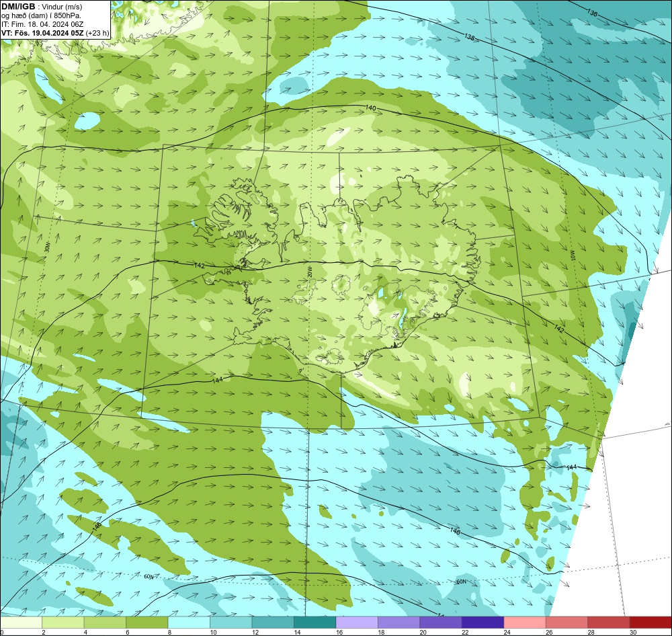This screenshot has width=672, height=636.
Task: Click the legend tick value "16"
Action: coord(339,632)
